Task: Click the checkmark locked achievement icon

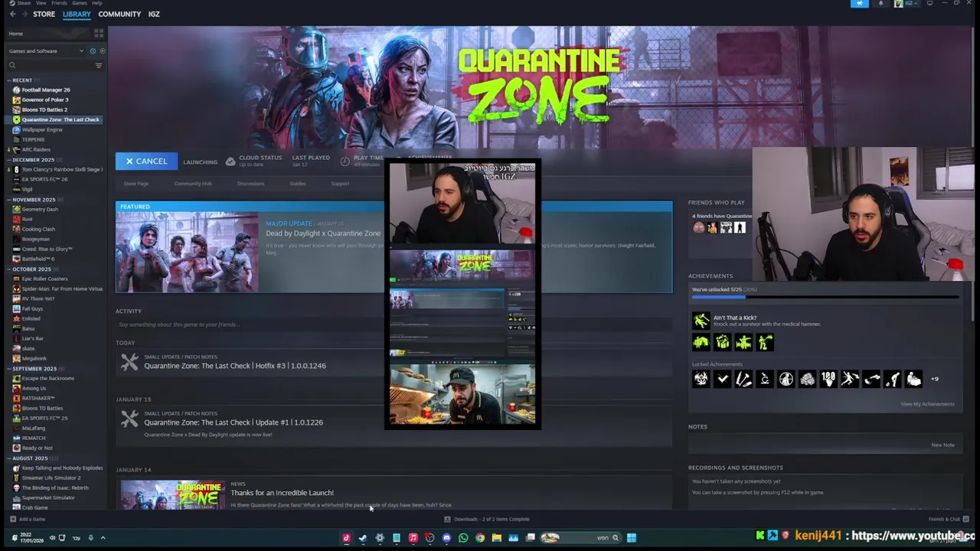Action: [722, 379]
